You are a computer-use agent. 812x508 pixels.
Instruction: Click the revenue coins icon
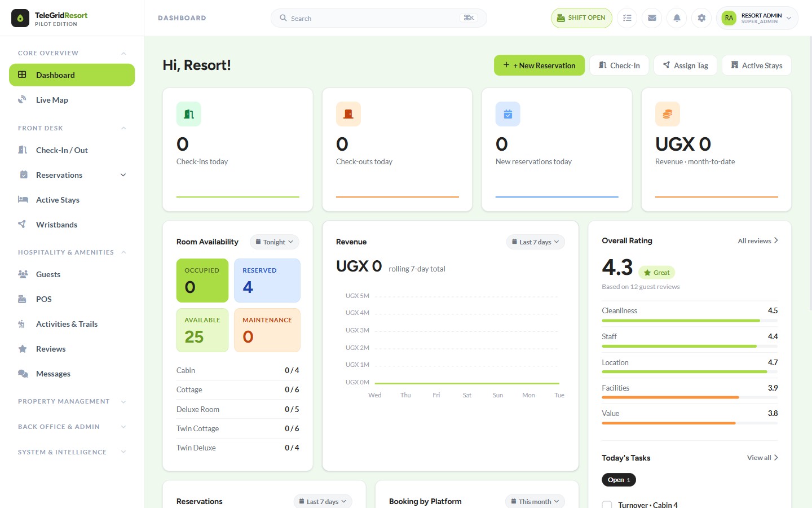(x=668, y=114)
